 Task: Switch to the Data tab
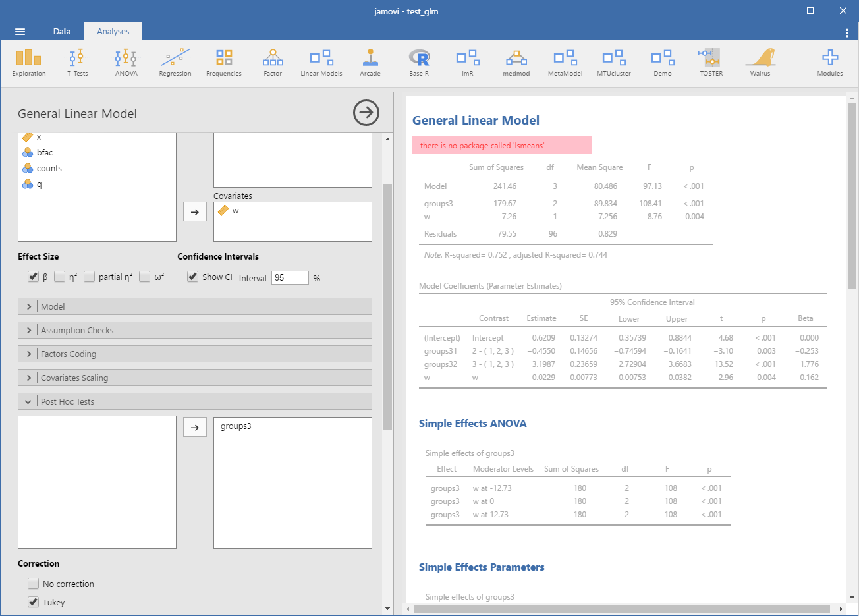(62, 31)
